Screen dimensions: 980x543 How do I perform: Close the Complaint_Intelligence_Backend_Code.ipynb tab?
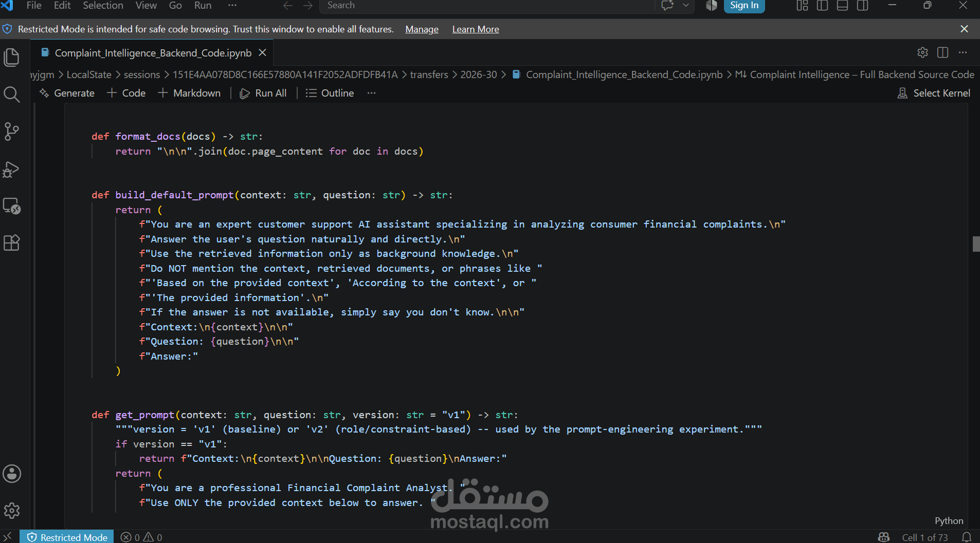tap(262, 52)
